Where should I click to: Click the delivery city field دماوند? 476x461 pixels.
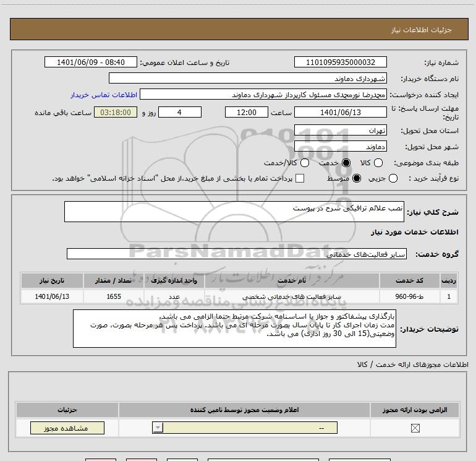coord(340,146)
